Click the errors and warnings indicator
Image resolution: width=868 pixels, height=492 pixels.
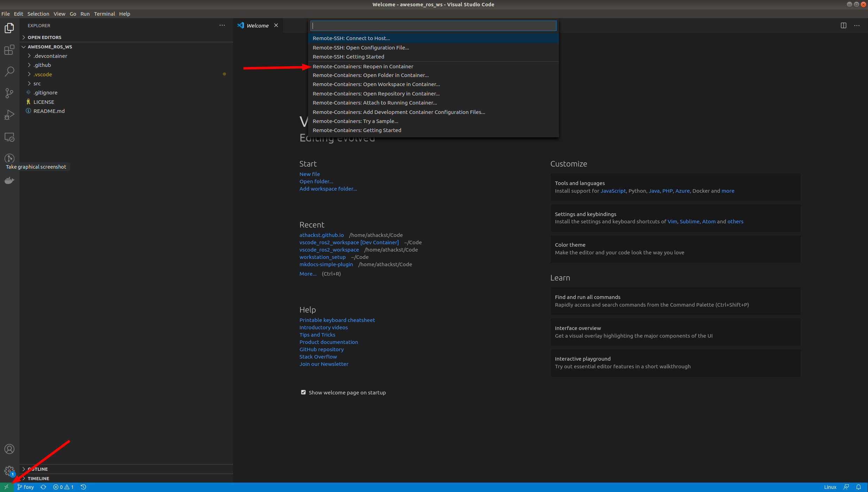pyautogui.click(x=64, y=487)
